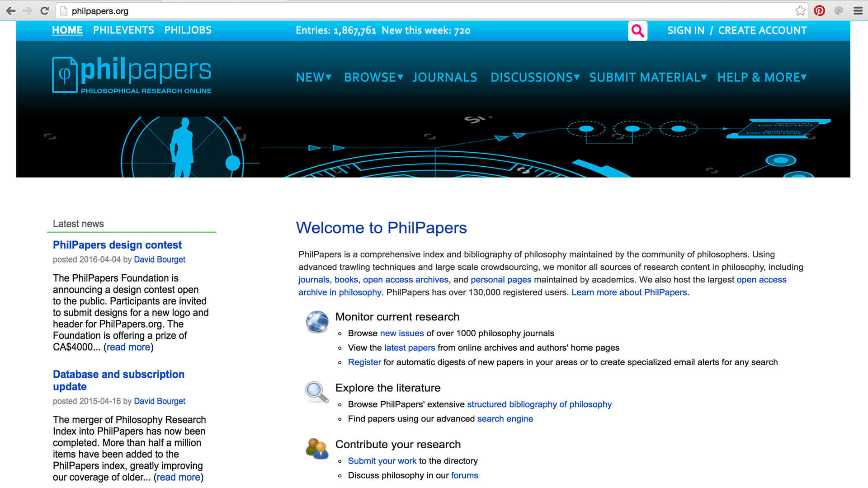Reload the page with the refresh icon
Viewport: 868px width, 488px height.
click(44, 11)
